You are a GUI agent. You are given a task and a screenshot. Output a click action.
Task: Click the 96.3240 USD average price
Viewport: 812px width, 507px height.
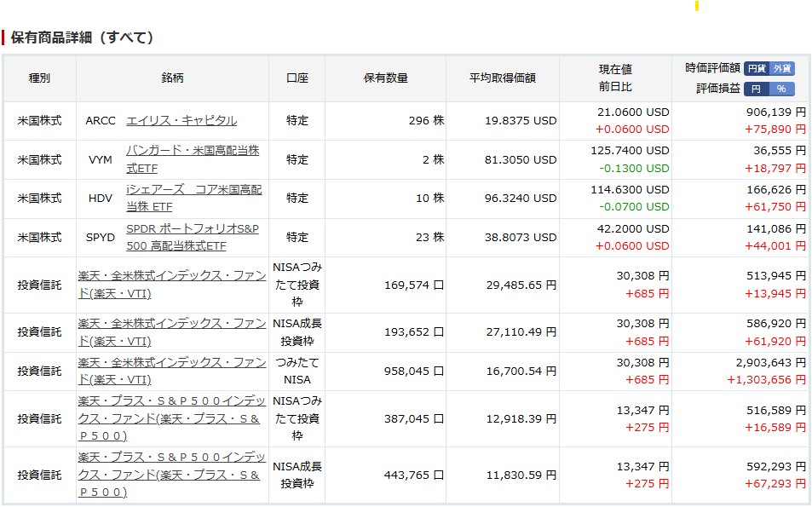point(521,199)
